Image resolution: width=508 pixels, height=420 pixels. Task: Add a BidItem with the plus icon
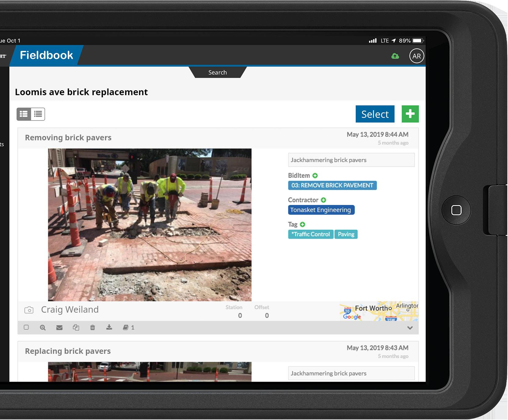coord(315,176)
